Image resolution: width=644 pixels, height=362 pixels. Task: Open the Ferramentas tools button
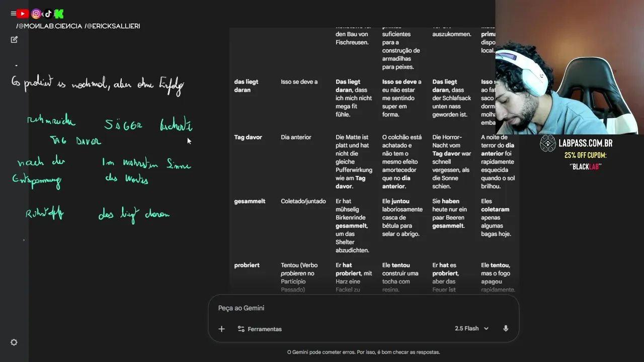pos(260,329)
